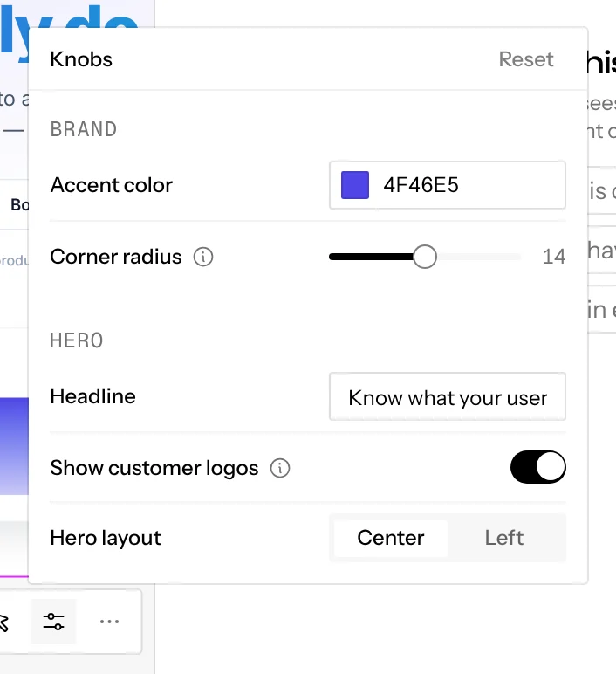Click the BRAND section heading
Image resolution: width=616 pixels, height=674 pixels.
84,129
